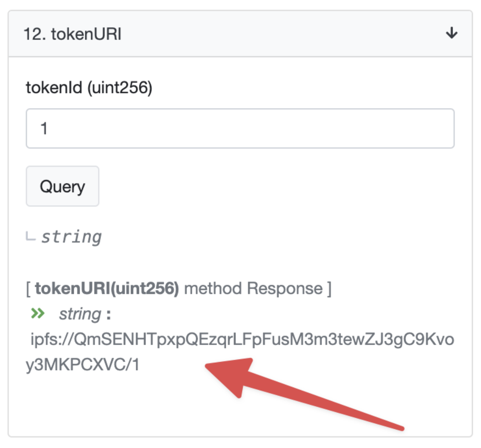Click the monospace string return type text
481x448 pixels.
tap(71, 237)
